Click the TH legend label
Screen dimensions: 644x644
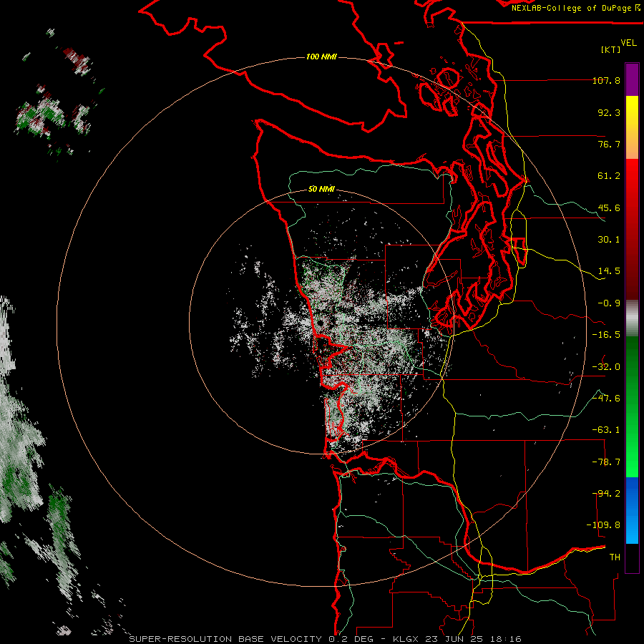(x=615, y=557)
